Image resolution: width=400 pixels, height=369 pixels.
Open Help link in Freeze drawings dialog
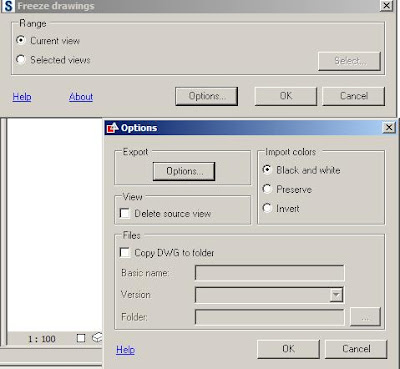22,97
